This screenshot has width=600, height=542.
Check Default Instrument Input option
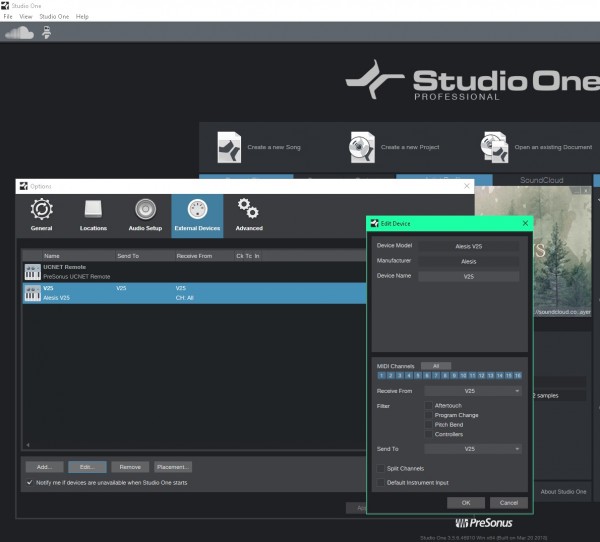381,482
